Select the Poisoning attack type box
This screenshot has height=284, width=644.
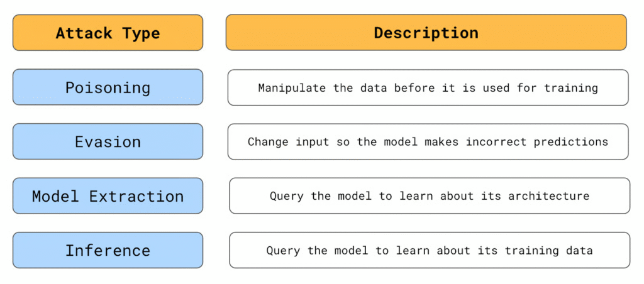coord(108,87)
